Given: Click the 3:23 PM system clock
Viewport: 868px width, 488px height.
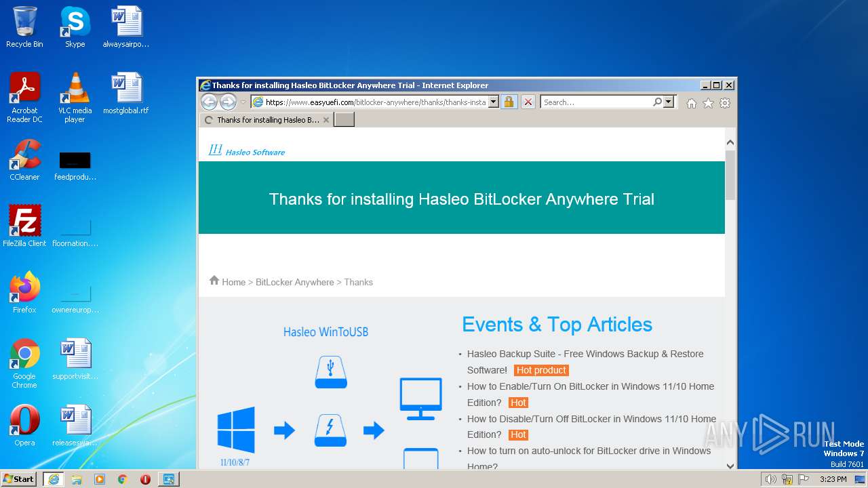Looking at the screenshot, I should [833, 479].
